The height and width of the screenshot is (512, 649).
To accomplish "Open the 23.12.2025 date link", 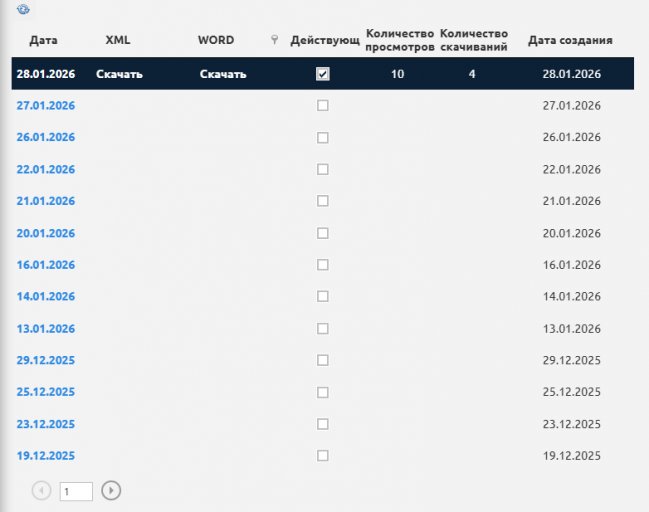I will [x=46, y=424].
